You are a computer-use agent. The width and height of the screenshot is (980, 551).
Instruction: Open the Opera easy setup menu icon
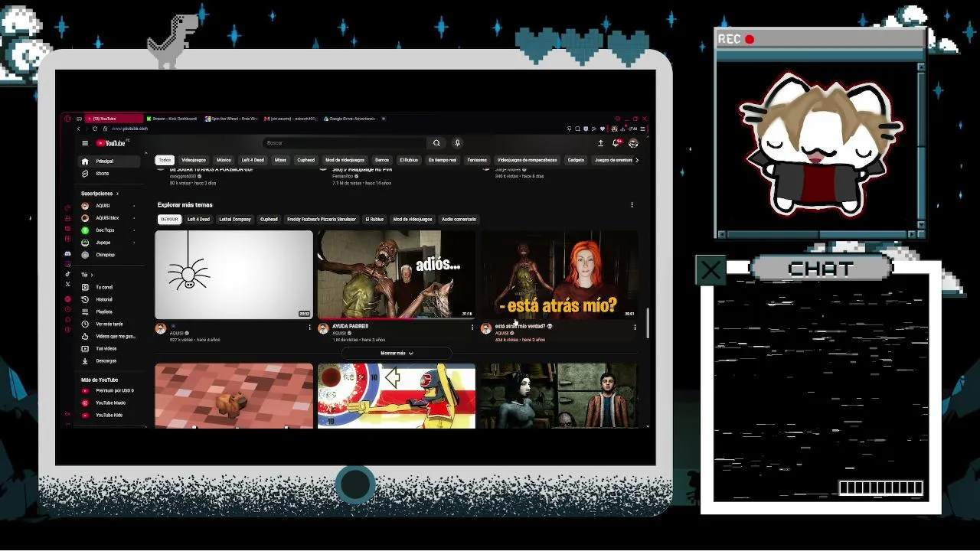(x=644, y=129)
